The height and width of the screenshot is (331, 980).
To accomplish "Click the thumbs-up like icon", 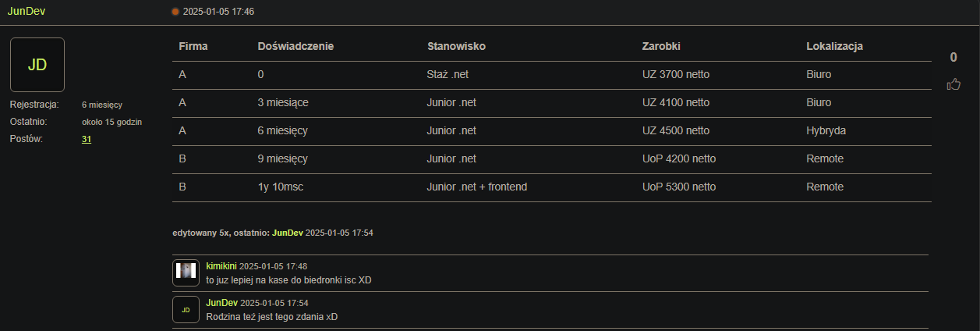I will [953, 84].
